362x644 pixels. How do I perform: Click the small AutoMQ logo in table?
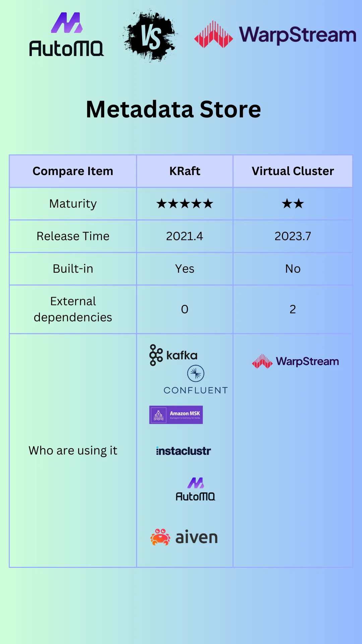click(195, 490)
